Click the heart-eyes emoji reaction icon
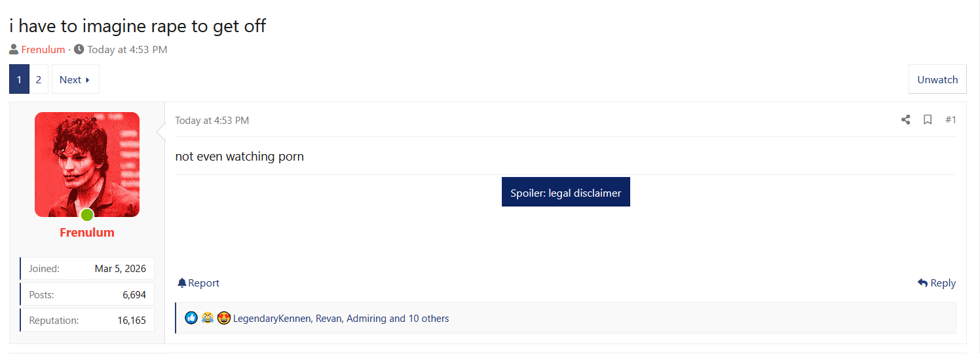Viewport: 980px width, 354px height. [x=223, y=318]
